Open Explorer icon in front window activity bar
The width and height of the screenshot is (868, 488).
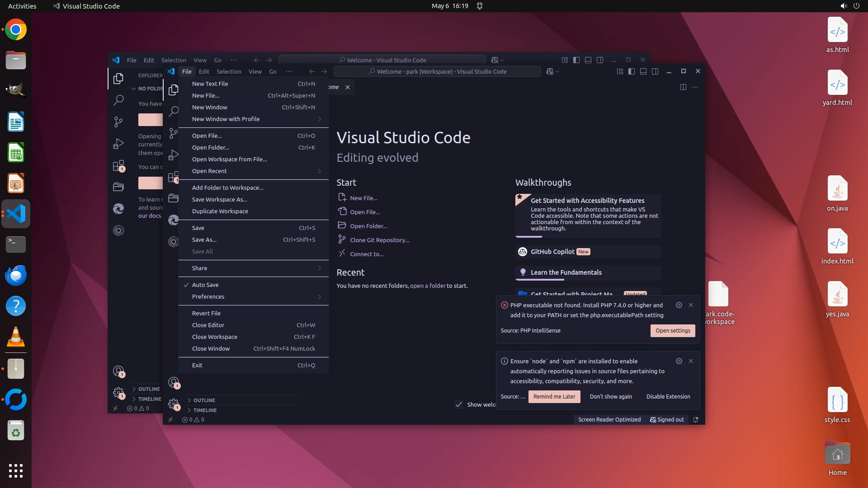point(173,90)
